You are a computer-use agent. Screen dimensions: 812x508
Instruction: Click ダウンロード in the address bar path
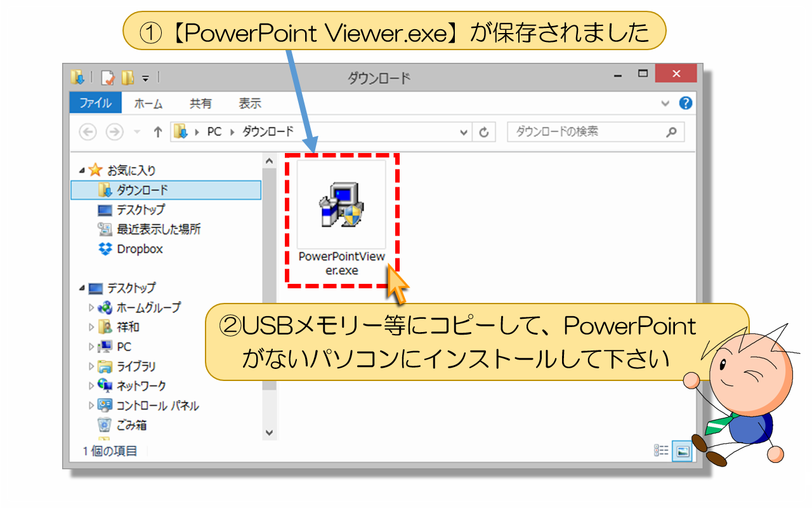pos(268,132)
